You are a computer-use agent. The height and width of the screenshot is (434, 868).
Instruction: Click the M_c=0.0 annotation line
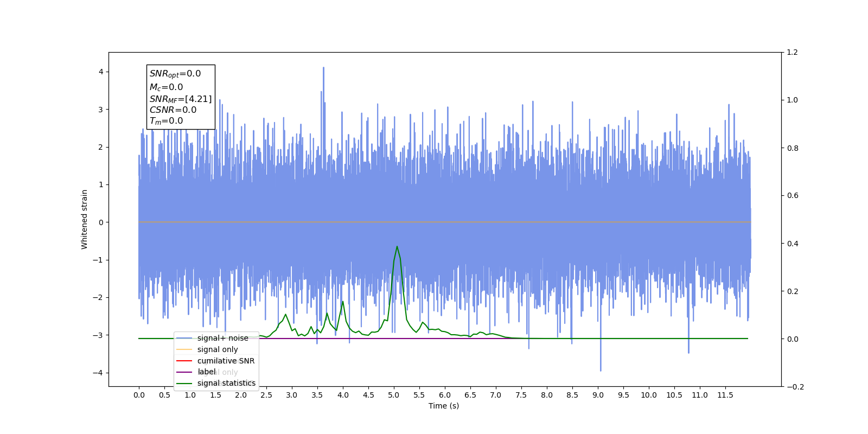point(166,87)
